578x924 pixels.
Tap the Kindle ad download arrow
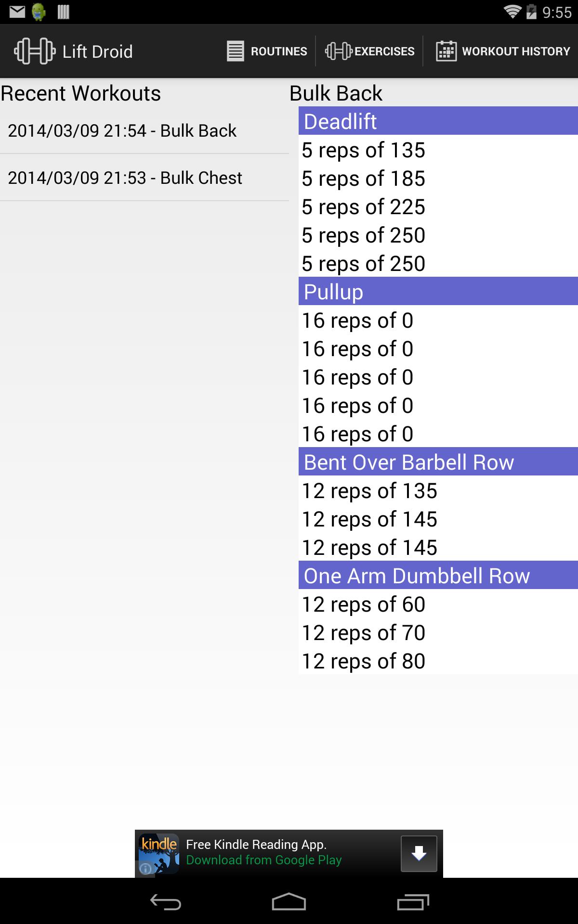[x=419, y=854]
